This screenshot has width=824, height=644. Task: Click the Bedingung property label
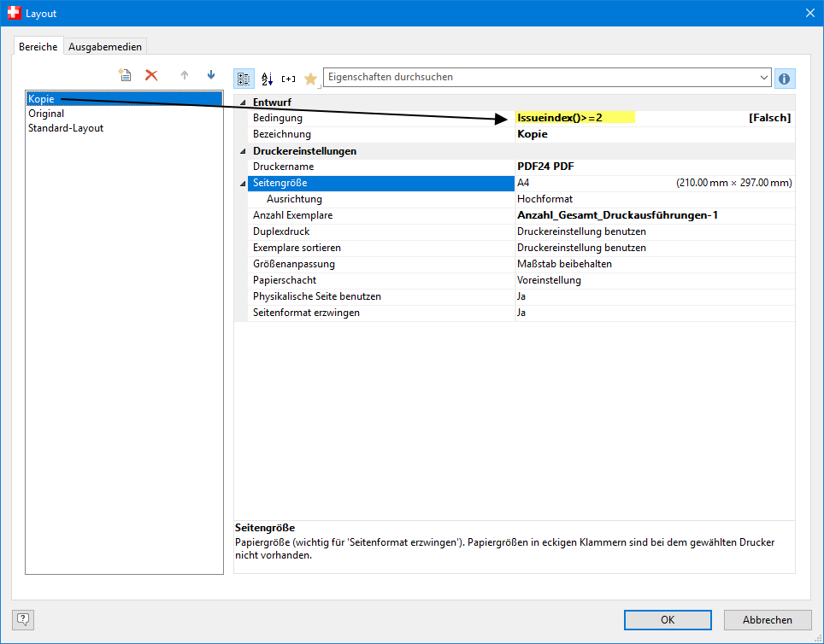coord(278,118)
